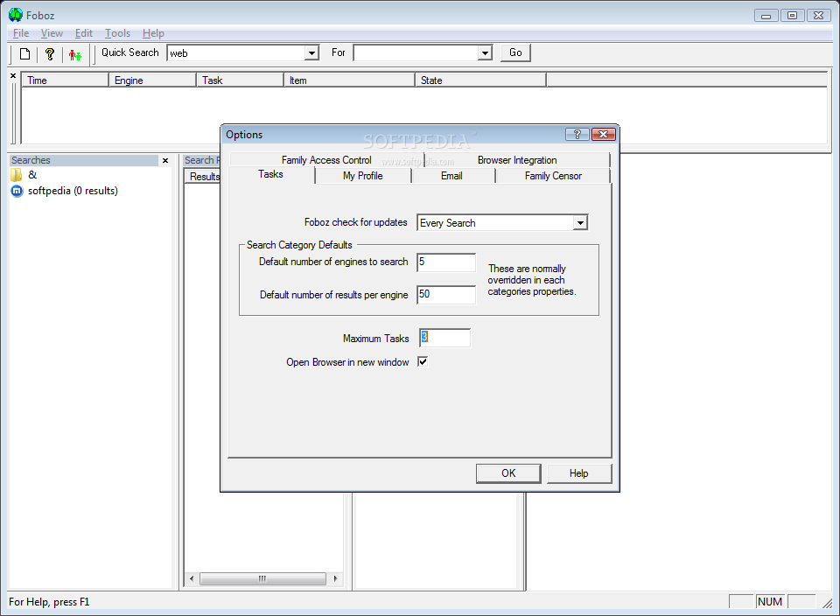Select the Tasks tab

(271, 174)
